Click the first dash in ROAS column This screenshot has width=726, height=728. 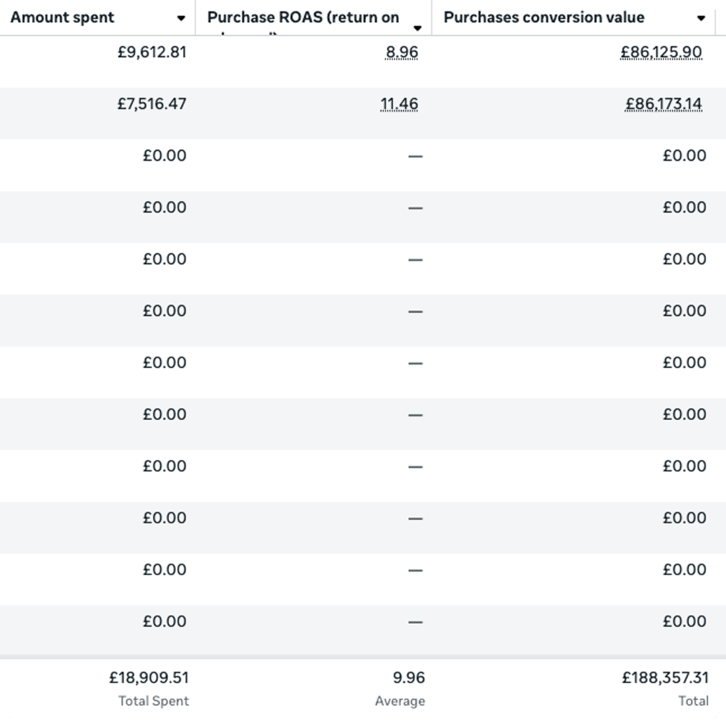pos(415,156)
